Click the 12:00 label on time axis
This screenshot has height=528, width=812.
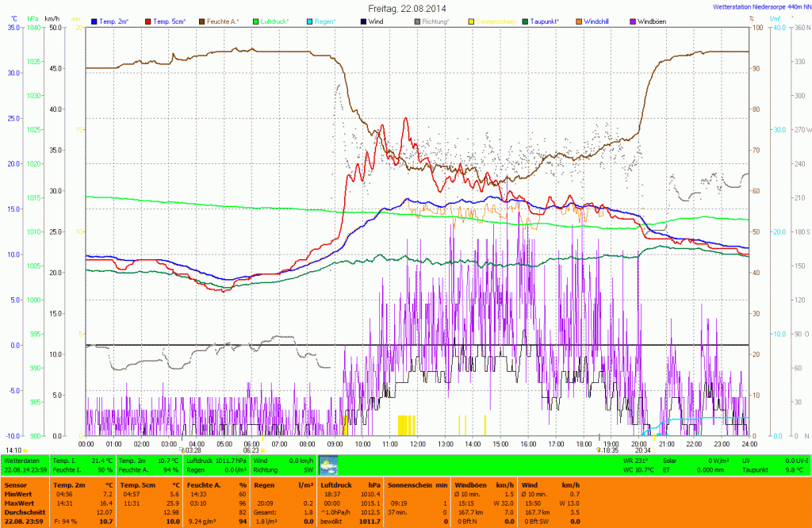tap(417, 443)
